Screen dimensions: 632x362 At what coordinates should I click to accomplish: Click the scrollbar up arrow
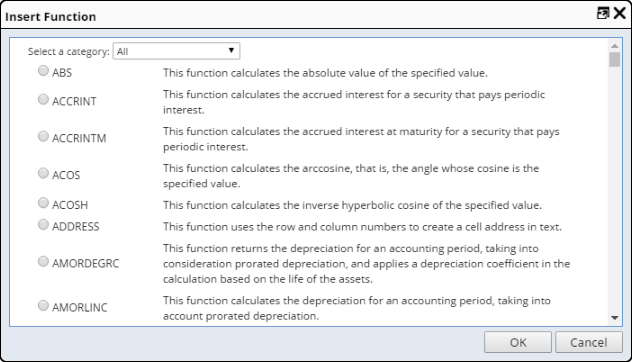click(614, 46)
